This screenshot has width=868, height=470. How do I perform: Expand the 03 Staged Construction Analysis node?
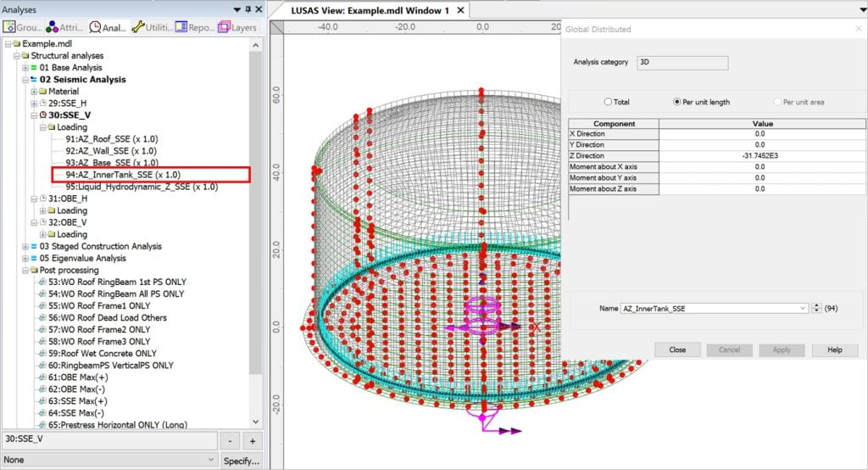tap(23, 246)
